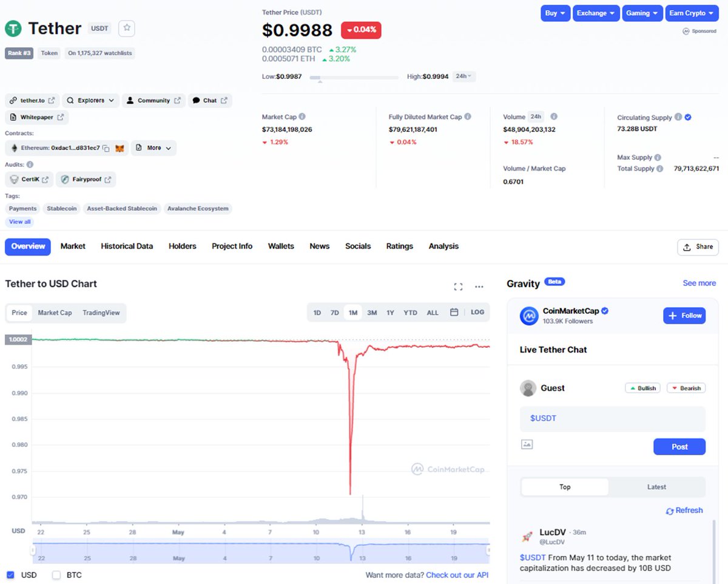The width and height of the screenshot is (728, 584).
Task: Click the Share button
Action: coord(698,247)
